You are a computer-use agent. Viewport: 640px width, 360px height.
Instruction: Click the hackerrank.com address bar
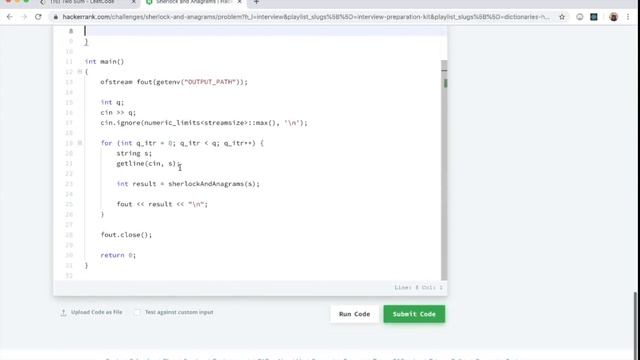click(306, 17)
